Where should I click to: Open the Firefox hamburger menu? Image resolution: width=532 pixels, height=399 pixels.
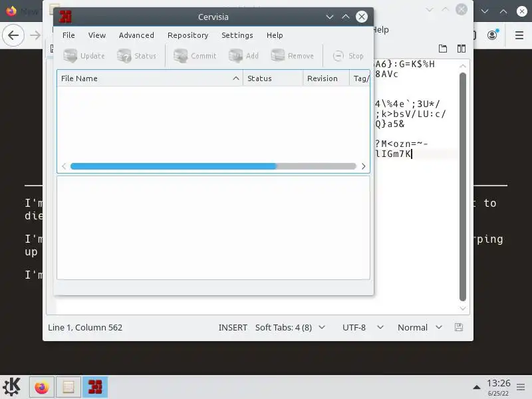pos(519,35)
